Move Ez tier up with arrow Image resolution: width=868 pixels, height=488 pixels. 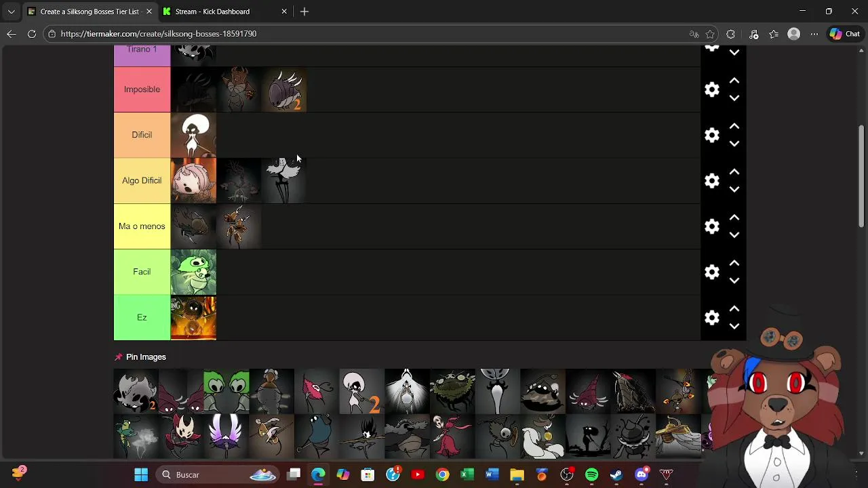[x=734, y=308]
